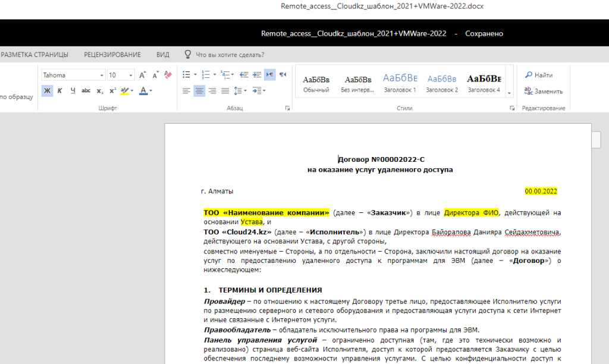The height and width of the screenshot is (364, 609).
Task: Click the 'Что вы хотите сделать?' search box
Action: click(230, 55)
